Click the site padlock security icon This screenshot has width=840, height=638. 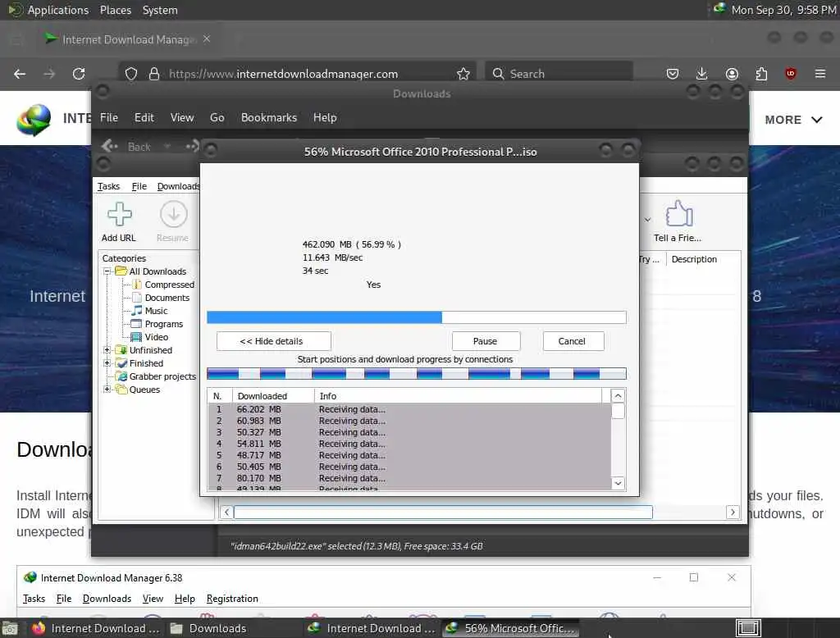click(154, 74)
